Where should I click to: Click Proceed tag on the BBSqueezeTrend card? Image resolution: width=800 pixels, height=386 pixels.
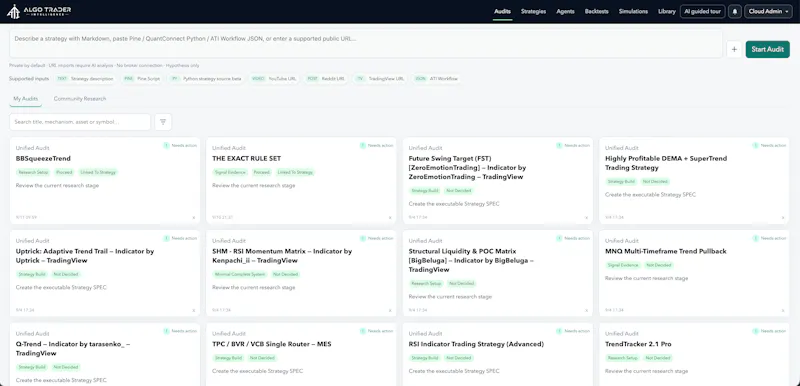pos(64,172)
